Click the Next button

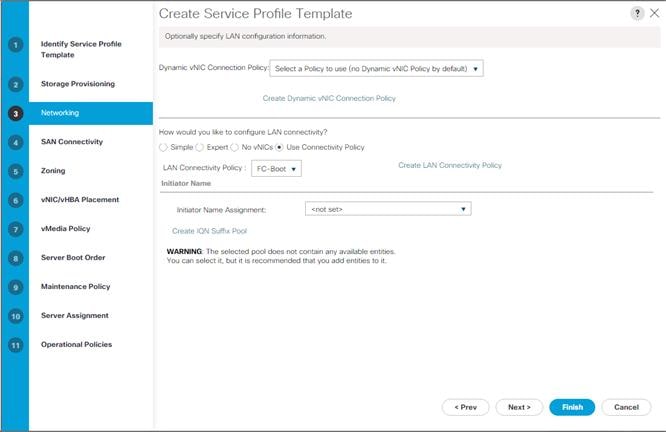coord(519,407)
